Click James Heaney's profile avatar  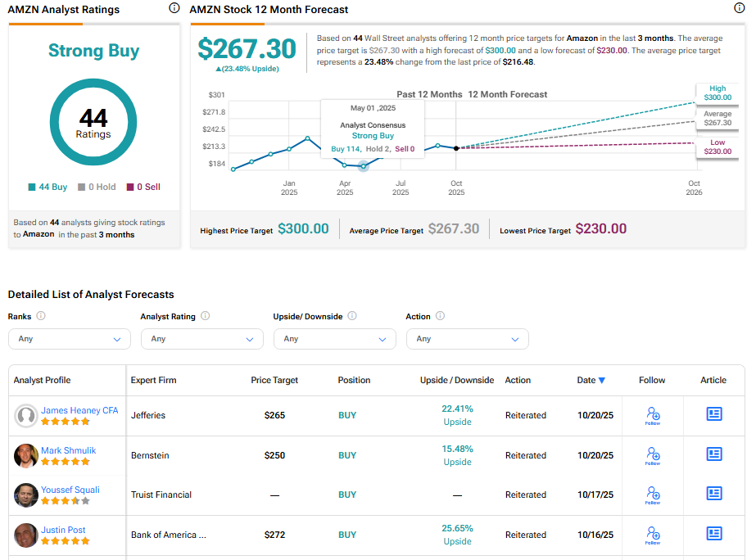tap(26, 416)
